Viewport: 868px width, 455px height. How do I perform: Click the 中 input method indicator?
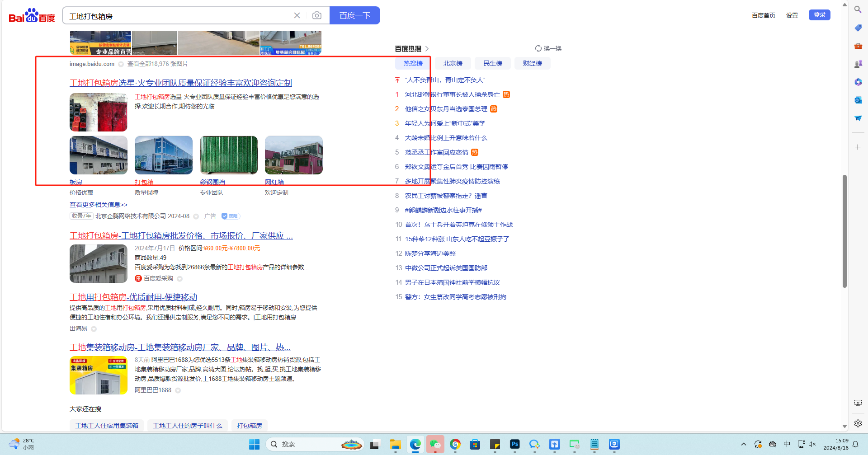pos(787,444)
